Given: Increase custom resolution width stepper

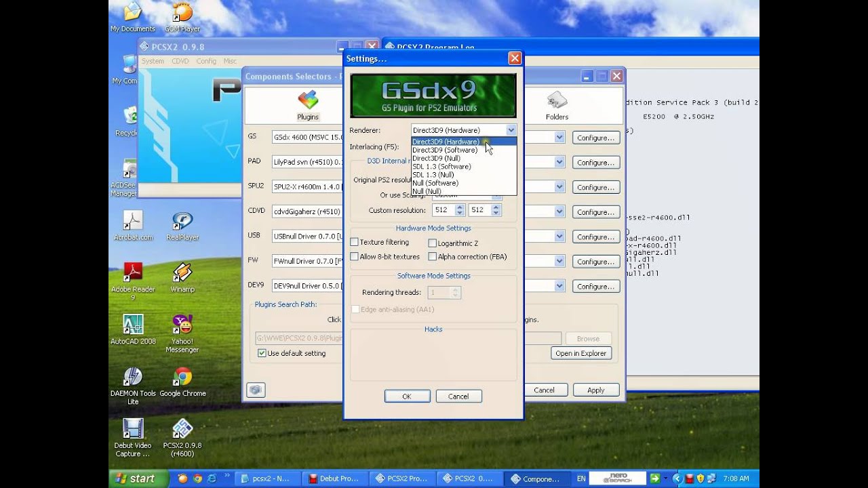Looking at the screenshot, I should tap(460, 207).
